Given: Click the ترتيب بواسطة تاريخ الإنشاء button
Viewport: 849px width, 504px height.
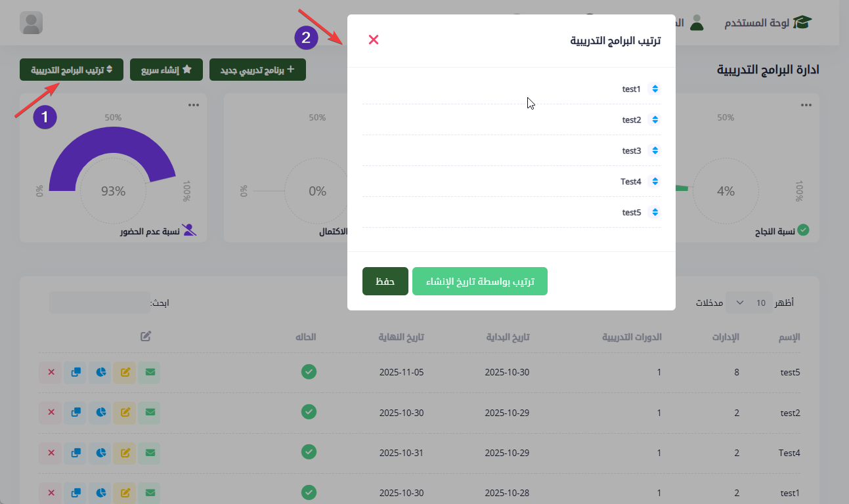Looking at the screenshot, I should tap(480, 281).
